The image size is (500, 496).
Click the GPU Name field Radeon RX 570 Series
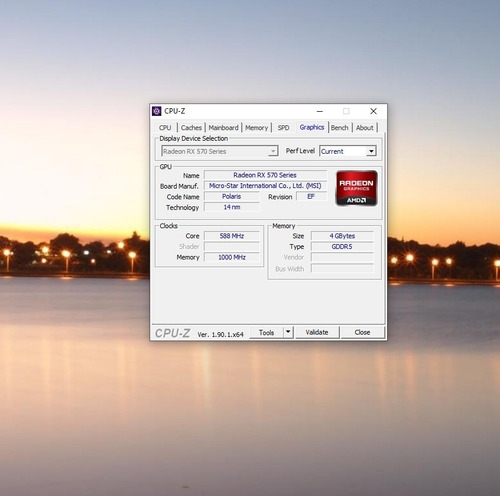(x=265, y=175)
